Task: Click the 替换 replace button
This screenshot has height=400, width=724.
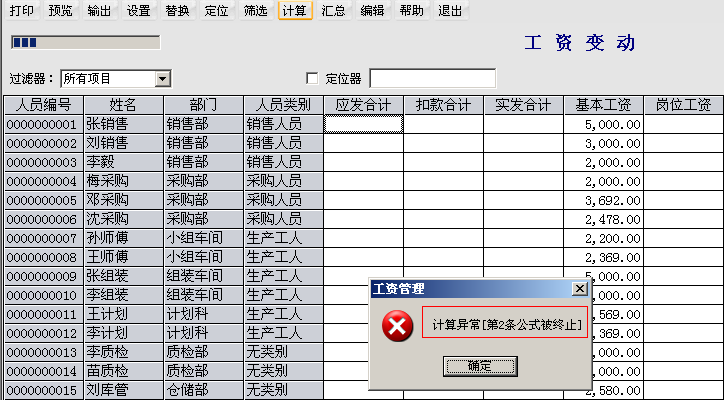Action: pos(177,10)
